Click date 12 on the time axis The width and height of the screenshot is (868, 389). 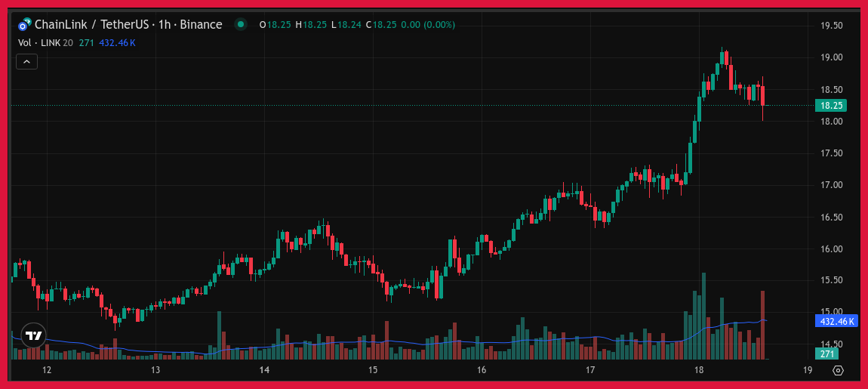tap(47, 370)
